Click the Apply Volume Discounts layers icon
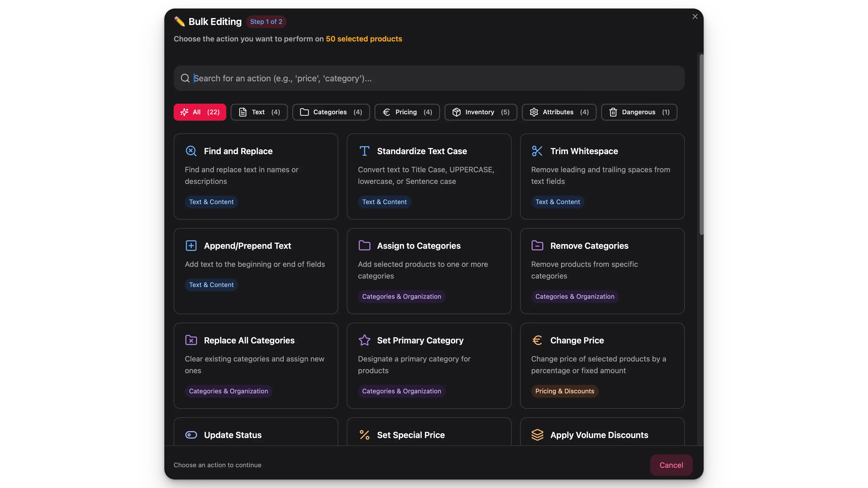The width and height of the screenshot is (868, 488). coord(537,435)
